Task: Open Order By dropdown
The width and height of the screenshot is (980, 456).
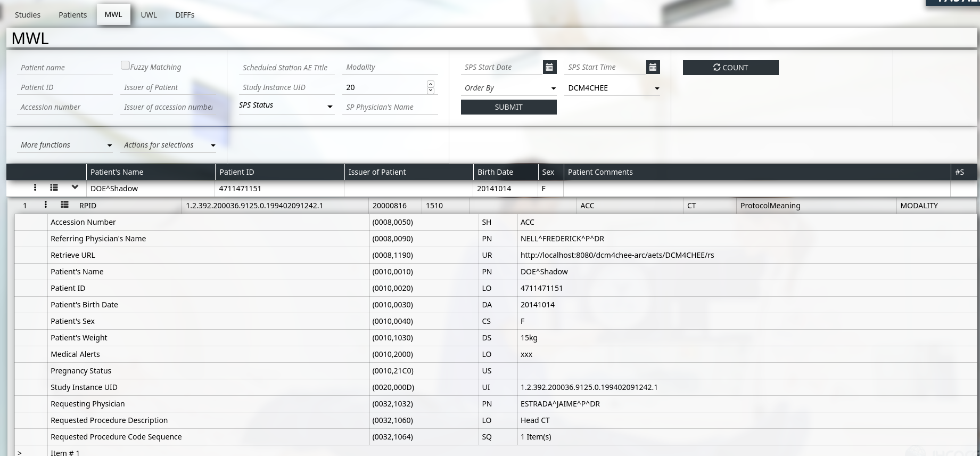Action: 509,88
